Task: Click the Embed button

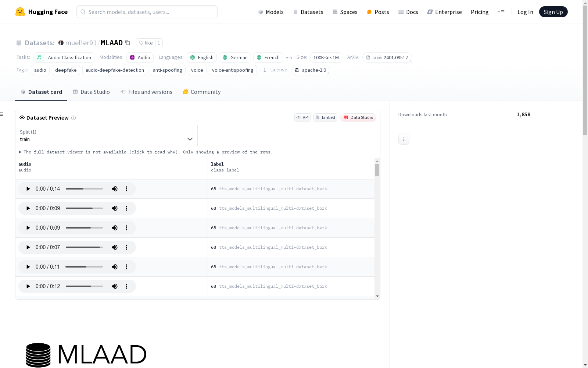Action: click(x=325, y=117)
